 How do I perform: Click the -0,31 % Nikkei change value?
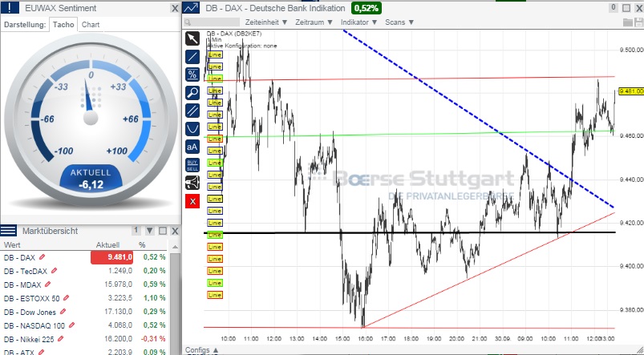[154, 339]
